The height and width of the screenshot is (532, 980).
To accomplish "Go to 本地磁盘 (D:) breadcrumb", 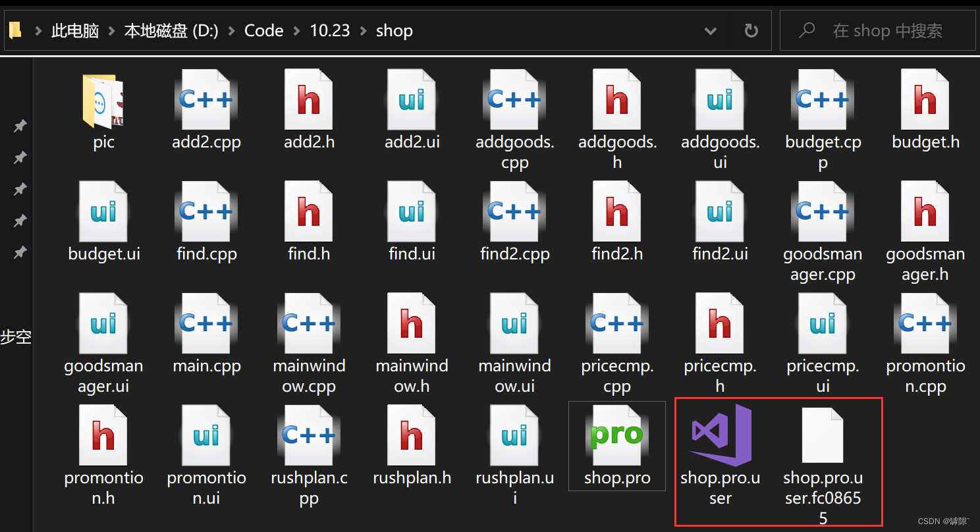I will coord(171,31).
